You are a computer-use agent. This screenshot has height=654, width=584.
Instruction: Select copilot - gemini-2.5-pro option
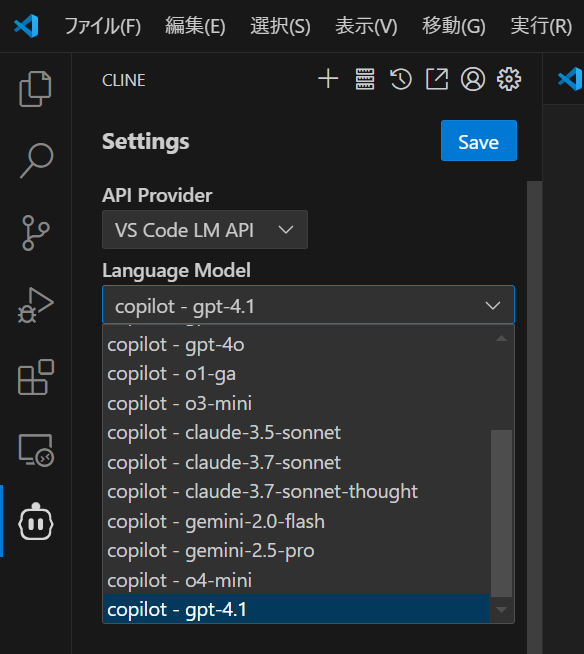296,551
